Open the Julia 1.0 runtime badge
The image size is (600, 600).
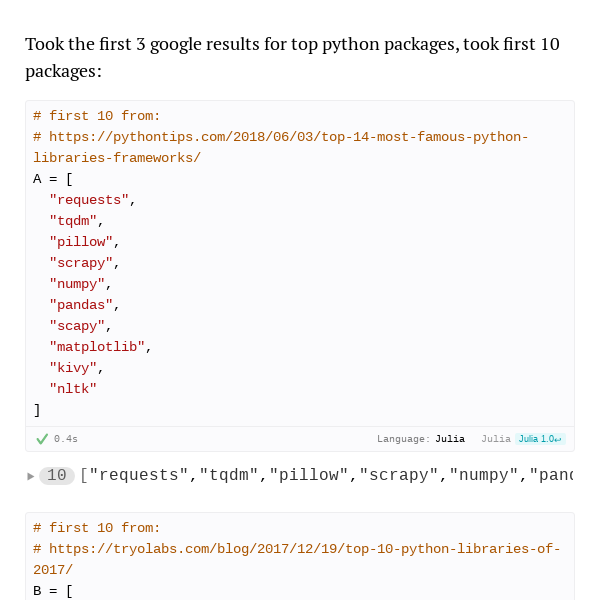tap(540, 439)
